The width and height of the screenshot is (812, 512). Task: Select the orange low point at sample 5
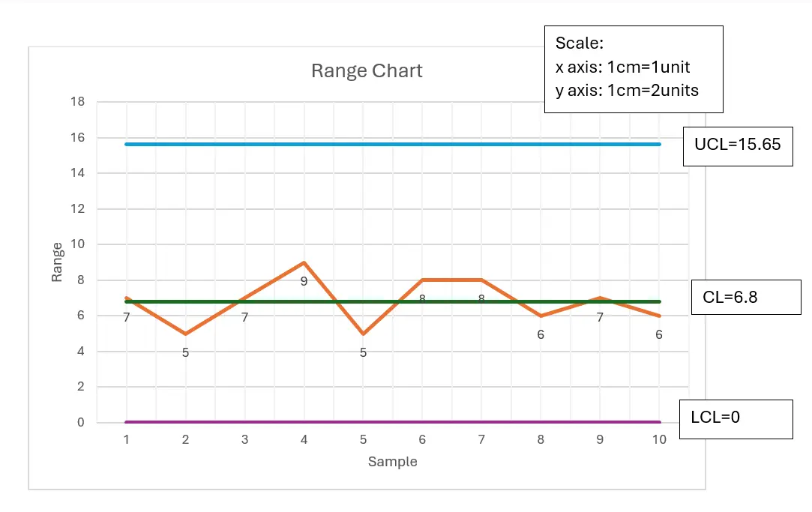click(363, 334)
